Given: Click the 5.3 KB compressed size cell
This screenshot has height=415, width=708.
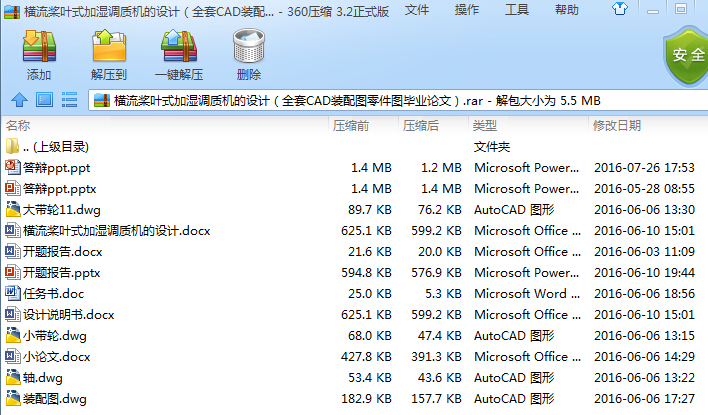Looking at the screenshot, I should click(443, 294).
